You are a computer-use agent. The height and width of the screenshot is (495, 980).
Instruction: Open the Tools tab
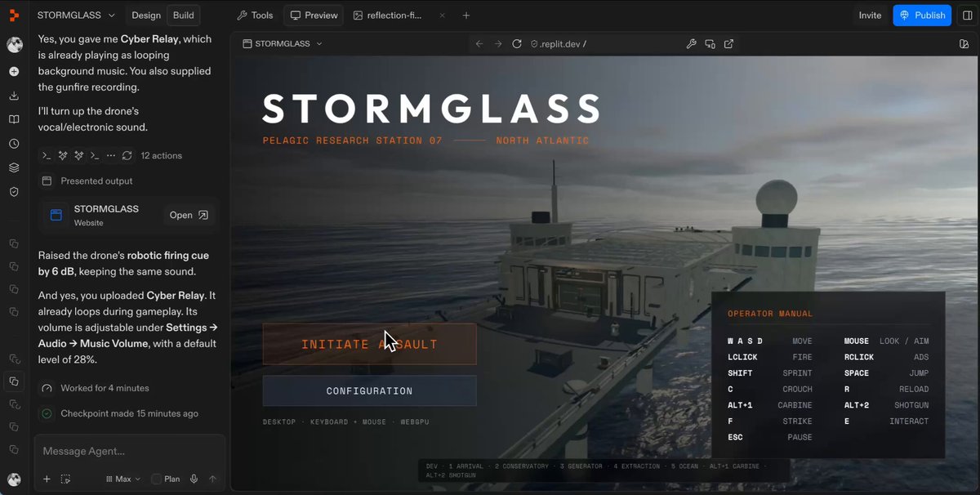255,16
